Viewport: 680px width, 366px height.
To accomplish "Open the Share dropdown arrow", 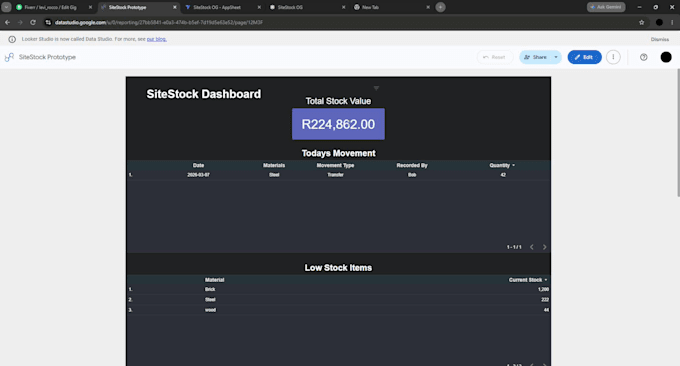I will pyautogui.click(x=556, y=57).
